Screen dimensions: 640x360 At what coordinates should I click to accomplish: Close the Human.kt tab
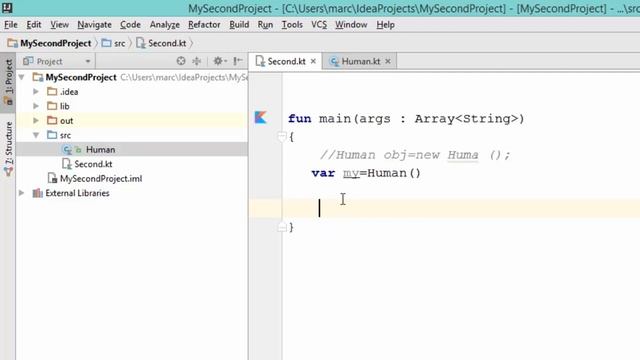click(388, 61)
